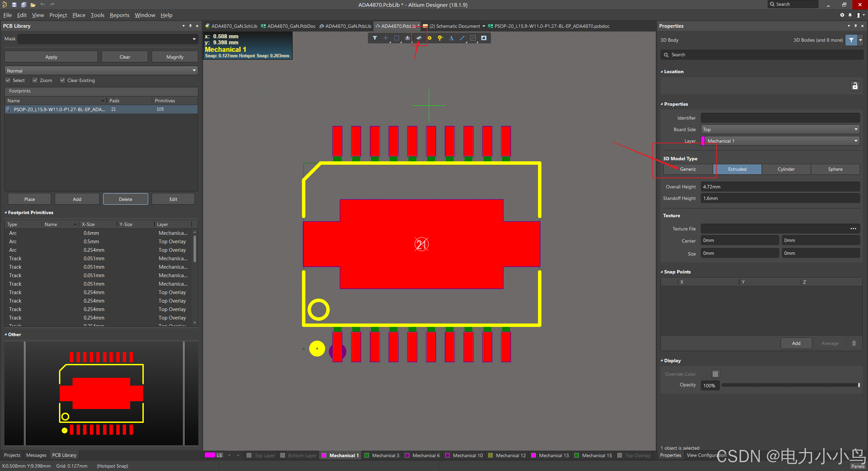Viewport: 868px width, 471px height.
Task: Click the Edit footprint button
Action: 173,199
